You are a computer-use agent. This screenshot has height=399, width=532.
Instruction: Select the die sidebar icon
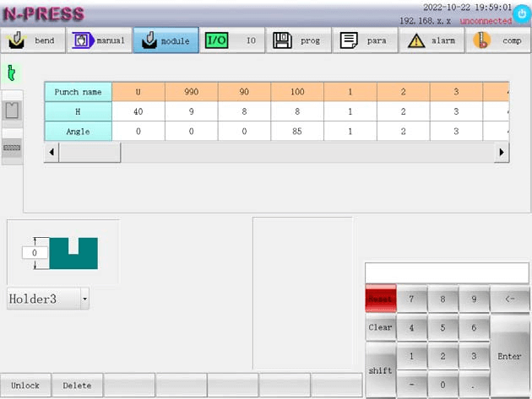point(12,111)
